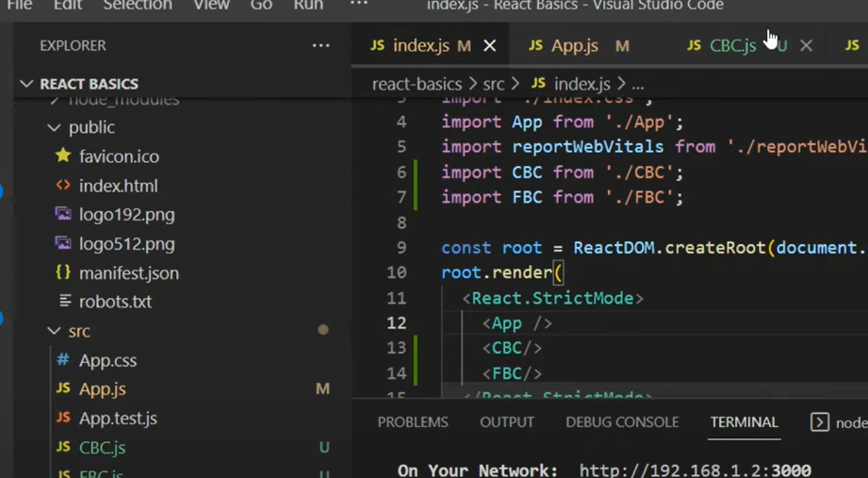868x478 pixels.
Task: Click the HTML brackets icon beside index.html
Action: [x=63, y=185]
